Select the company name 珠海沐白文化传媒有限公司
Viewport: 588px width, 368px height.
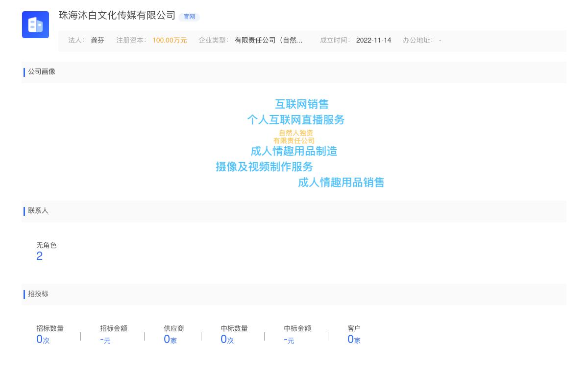[116, 16]
